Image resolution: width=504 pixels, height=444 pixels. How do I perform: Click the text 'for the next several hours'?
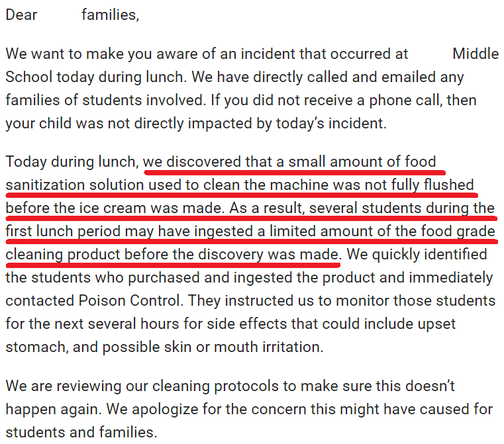[x=92, y=324]
